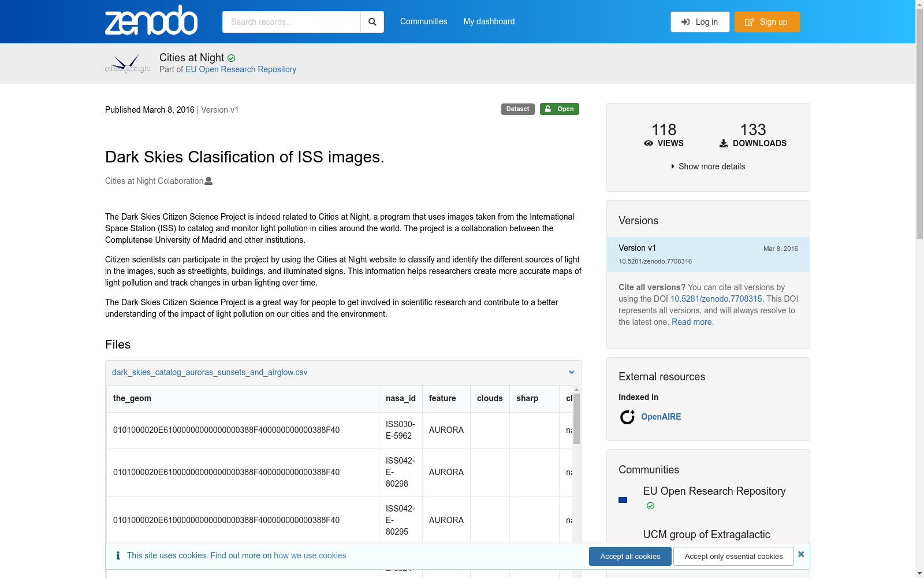This screenshot has width=924, height=578.
Task: Open the EU Open Research Repository header link
Action: pyautogui.click(x=241, y=69)
